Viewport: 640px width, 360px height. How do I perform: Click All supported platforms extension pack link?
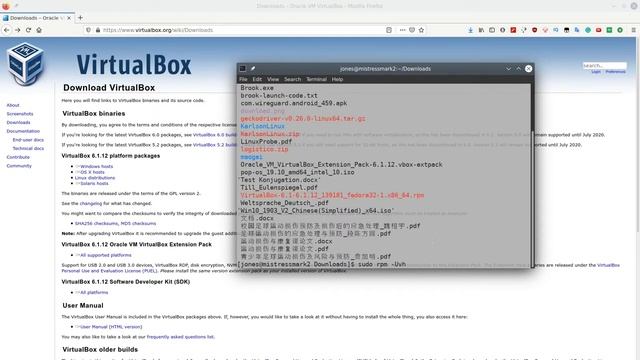tap(106, 255)
